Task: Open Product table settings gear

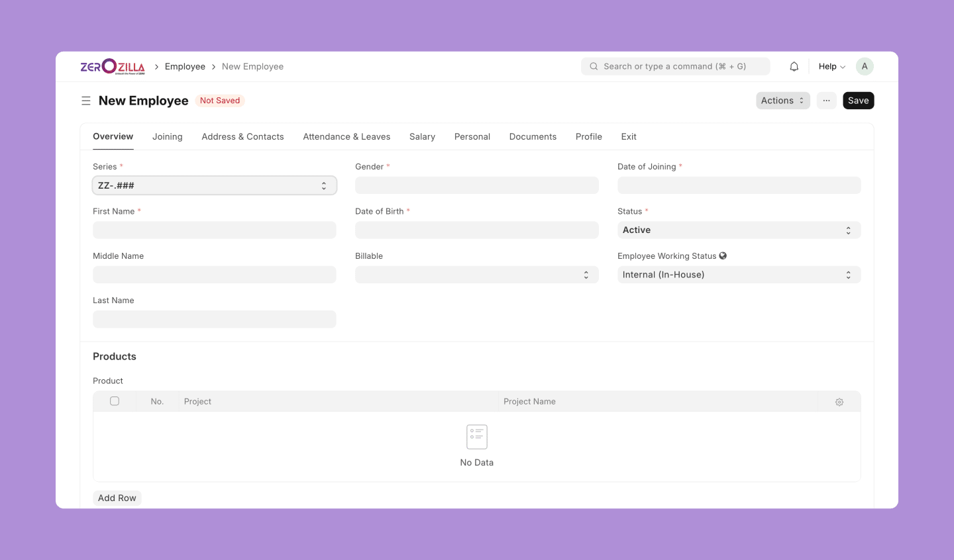Action: [x=839, y=402]
